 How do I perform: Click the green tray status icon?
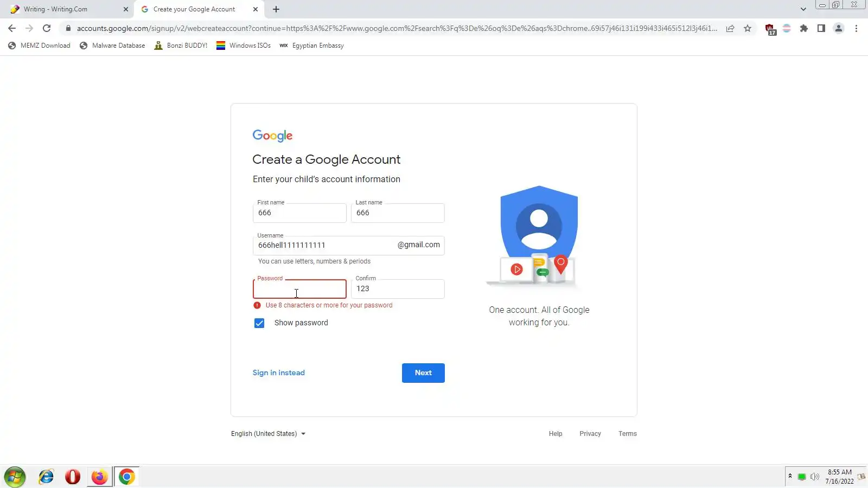point(802,477)
